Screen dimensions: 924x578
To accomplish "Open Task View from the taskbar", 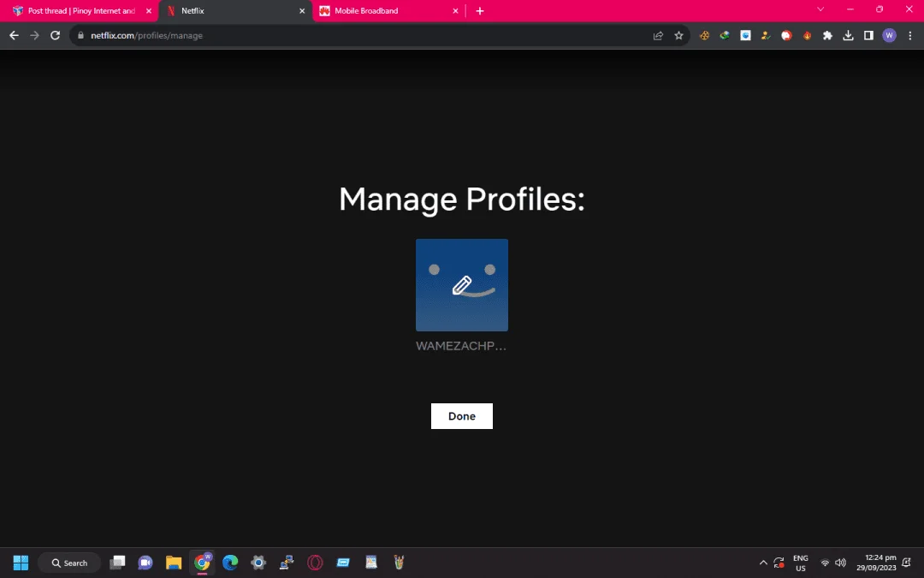I will click(x=117, y=563).
